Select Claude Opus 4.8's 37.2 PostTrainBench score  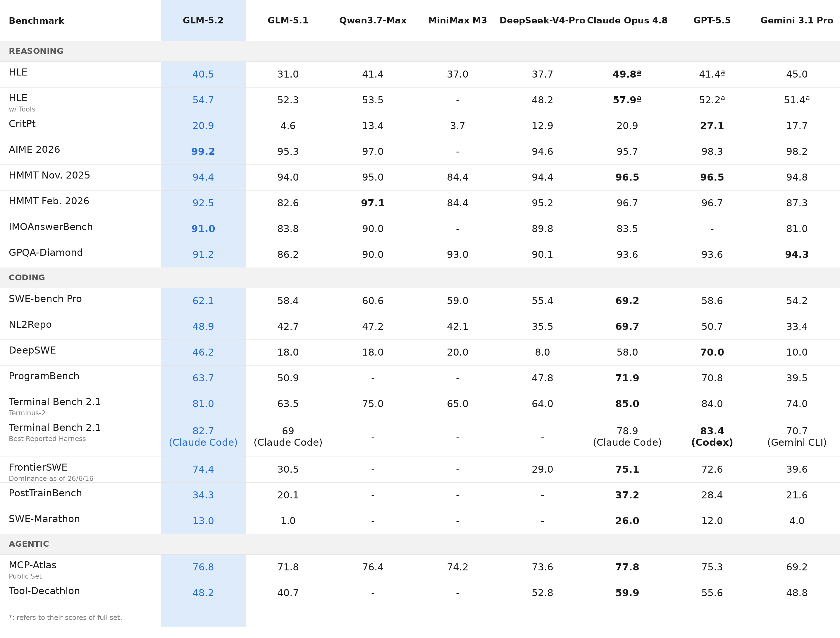coord(627,495)
